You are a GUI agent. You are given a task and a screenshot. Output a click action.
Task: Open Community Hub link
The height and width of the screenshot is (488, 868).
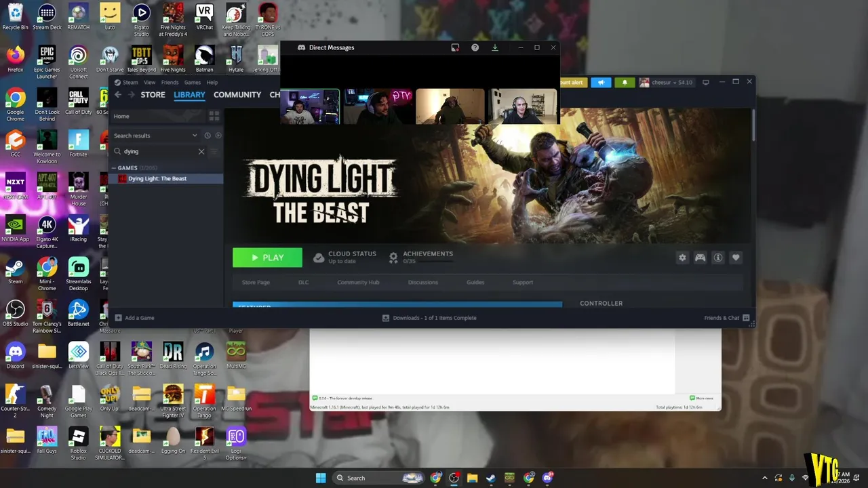(358, 282)
